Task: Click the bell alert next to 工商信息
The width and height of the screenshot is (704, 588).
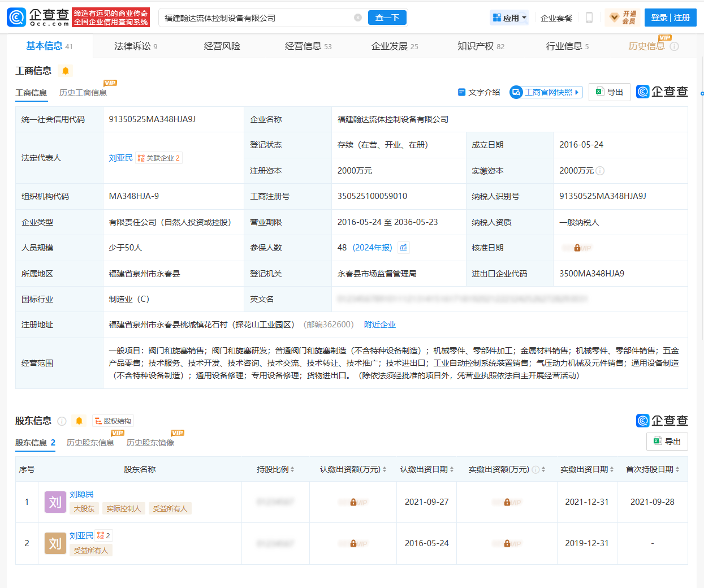Action: coord(66,71)
